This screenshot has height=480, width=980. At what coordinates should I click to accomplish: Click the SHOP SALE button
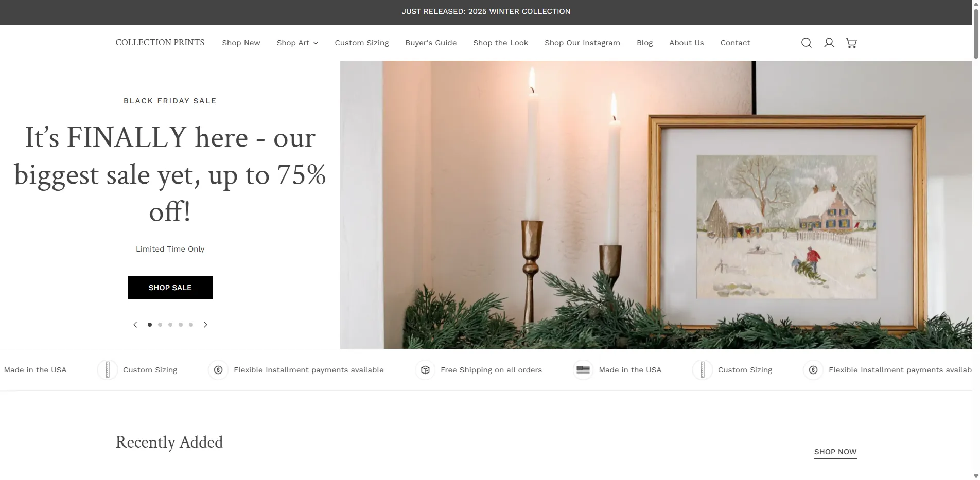tap(170, 288)
